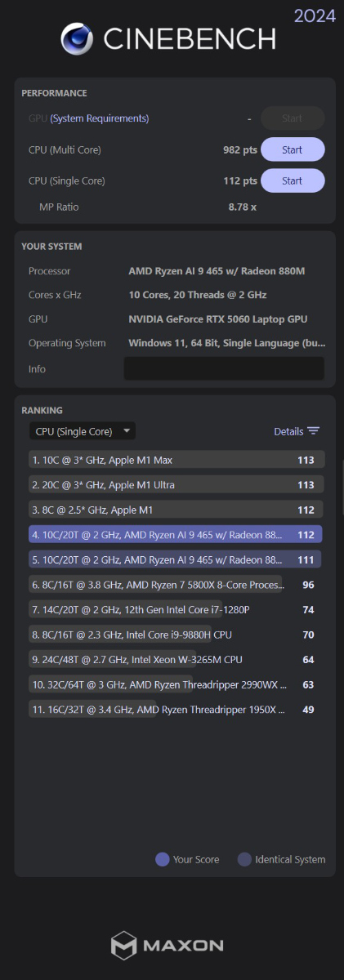
Task: Click into the system Info text field
Action: [x=224, y=369]
